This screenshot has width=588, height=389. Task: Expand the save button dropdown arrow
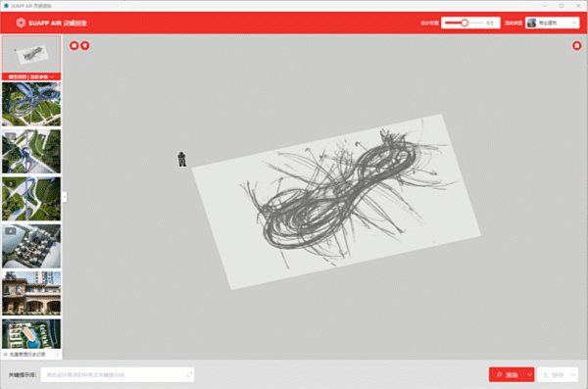pyautogui.click(x=573, y=374)
